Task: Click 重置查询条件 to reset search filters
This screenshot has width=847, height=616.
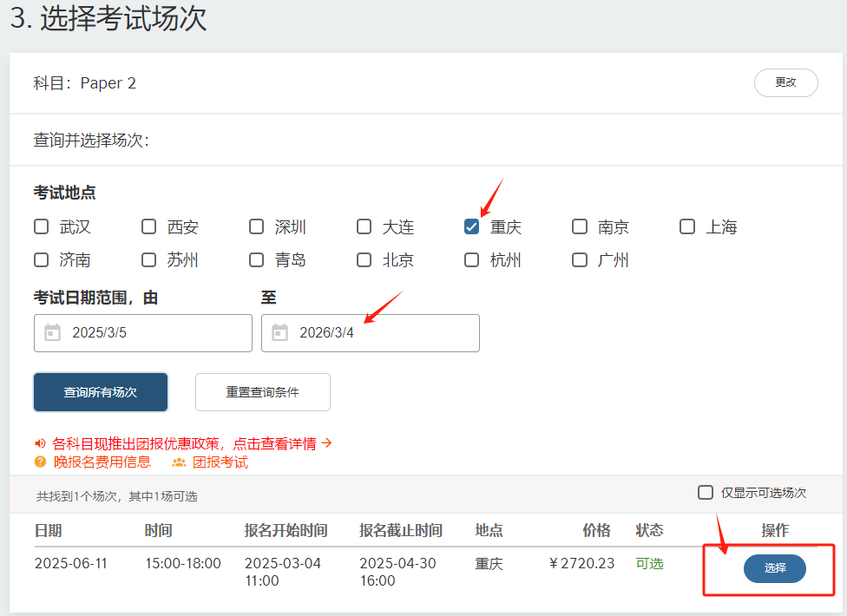Action: tap(264, 391)
